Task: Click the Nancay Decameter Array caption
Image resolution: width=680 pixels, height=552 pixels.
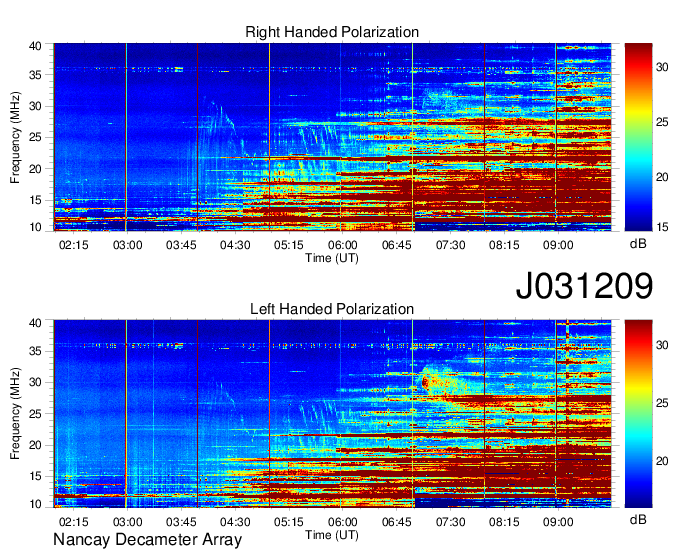Action: [x=147, y=540]
